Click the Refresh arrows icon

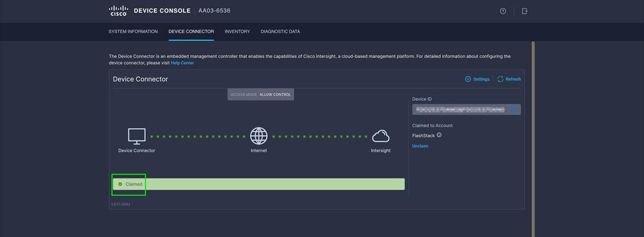coord(501,79)
